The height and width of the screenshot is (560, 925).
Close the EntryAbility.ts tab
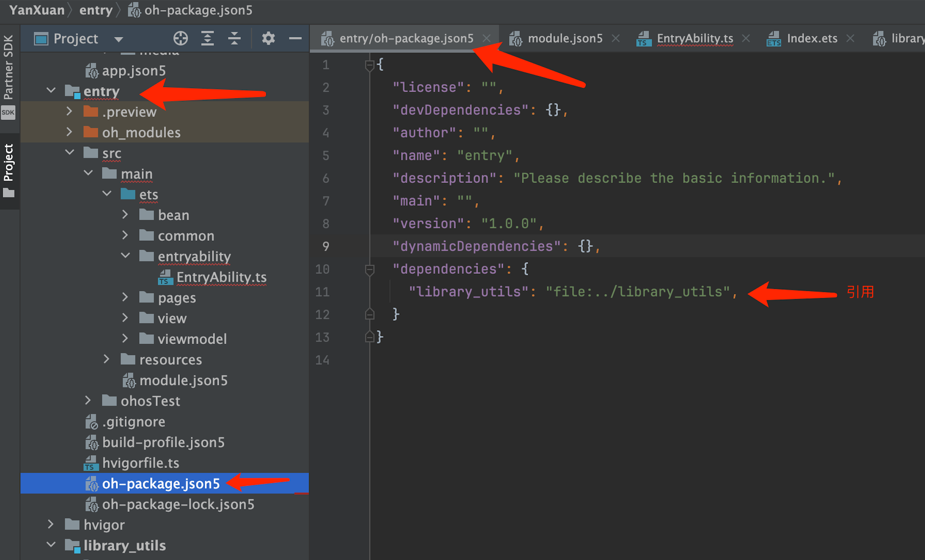[746, 38]
